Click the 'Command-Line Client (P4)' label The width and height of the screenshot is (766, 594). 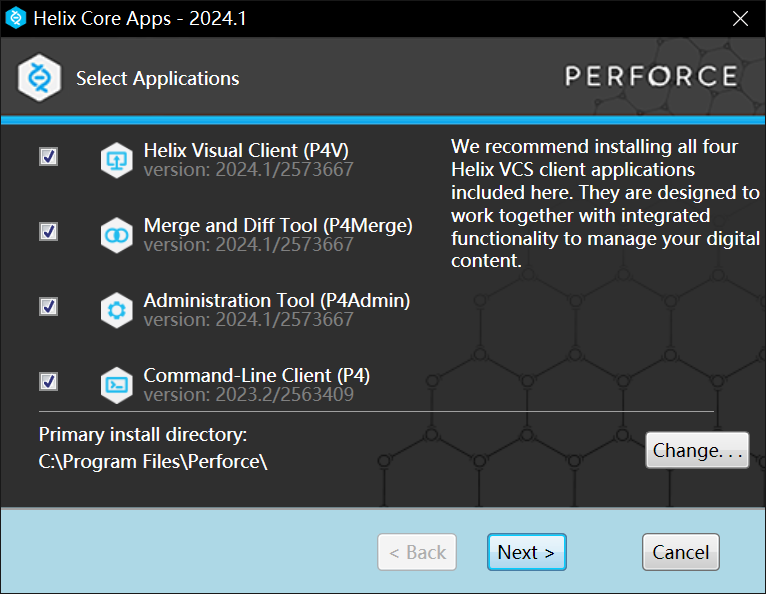pos(256,376)
